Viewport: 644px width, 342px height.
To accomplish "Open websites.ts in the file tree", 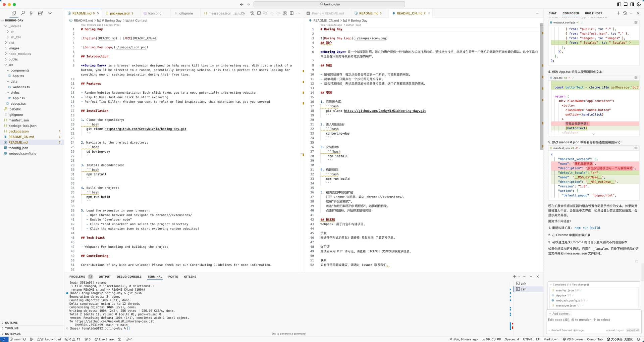I will click(32, 87).
